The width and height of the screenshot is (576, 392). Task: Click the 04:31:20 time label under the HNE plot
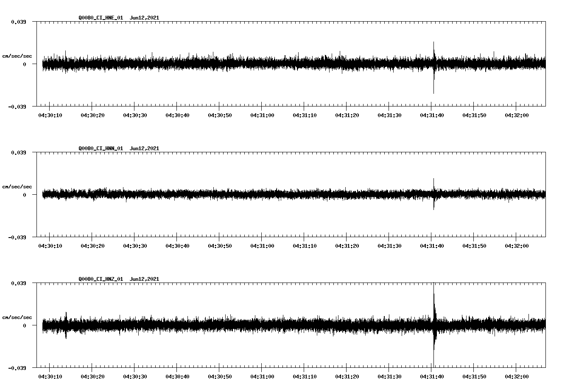coord(347,115)
